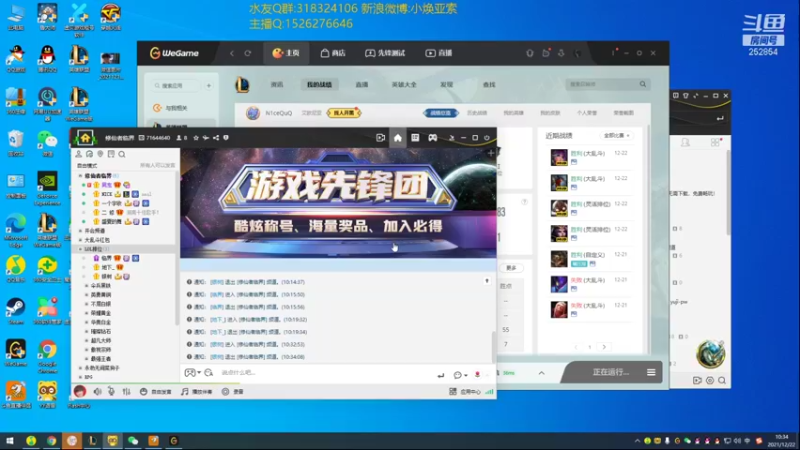800x450 pixels.
Task: Click the pin icon at chat log top right
Action: click(487, 281)
